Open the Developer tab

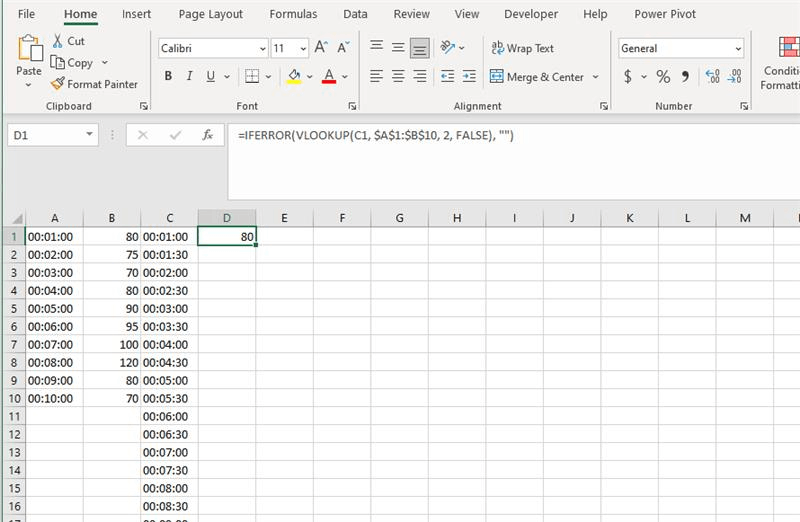coord(531,14)
